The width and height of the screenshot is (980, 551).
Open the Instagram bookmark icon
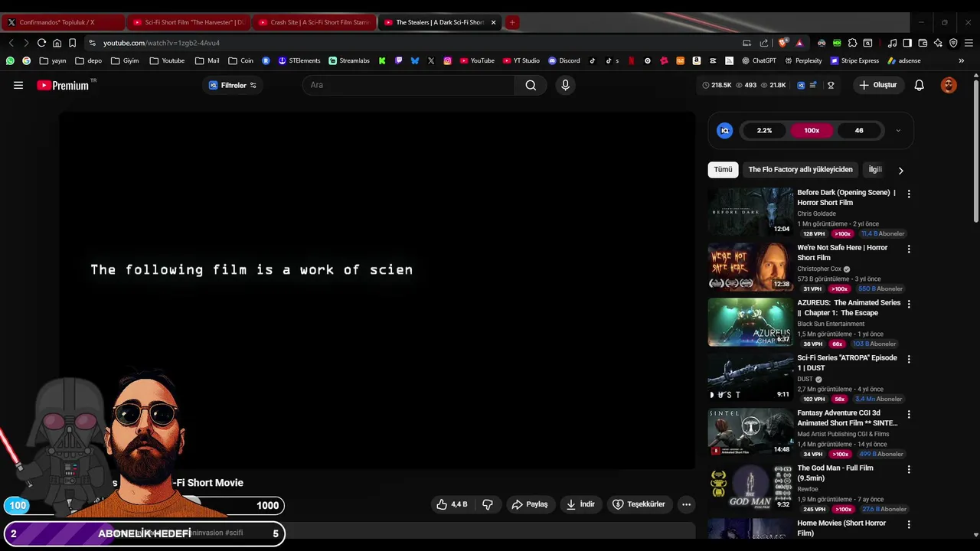447,60
